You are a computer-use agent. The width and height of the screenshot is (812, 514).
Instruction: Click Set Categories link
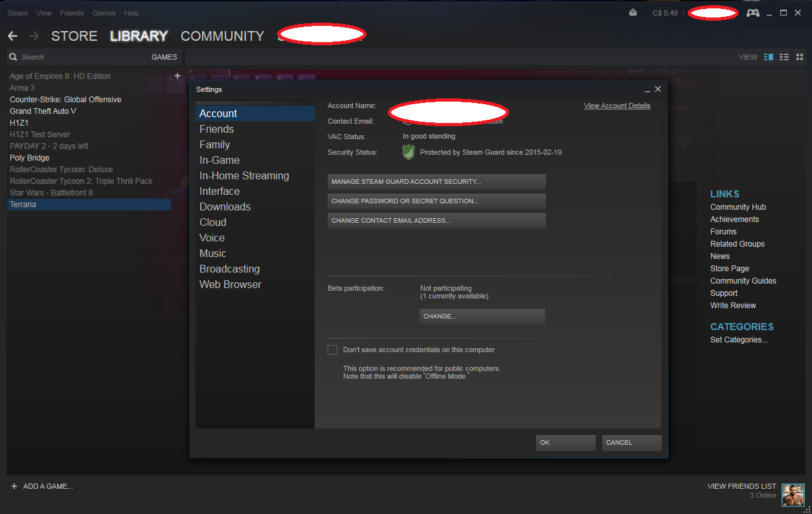[x=739, y=340]
